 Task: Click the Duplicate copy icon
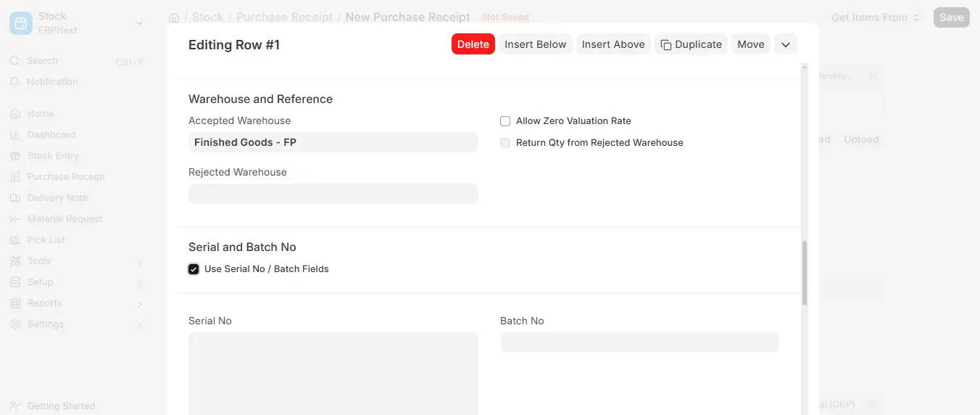[666, 45]
